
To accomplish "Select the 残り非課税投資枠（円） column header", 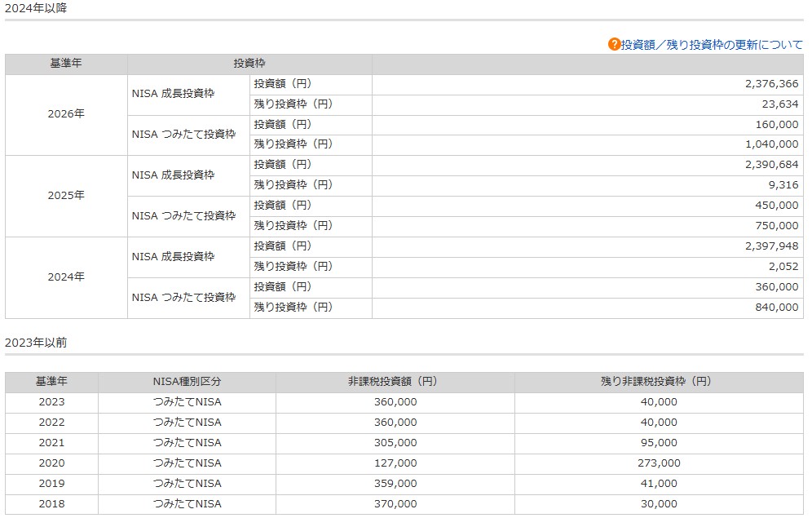I will (657, 382).
